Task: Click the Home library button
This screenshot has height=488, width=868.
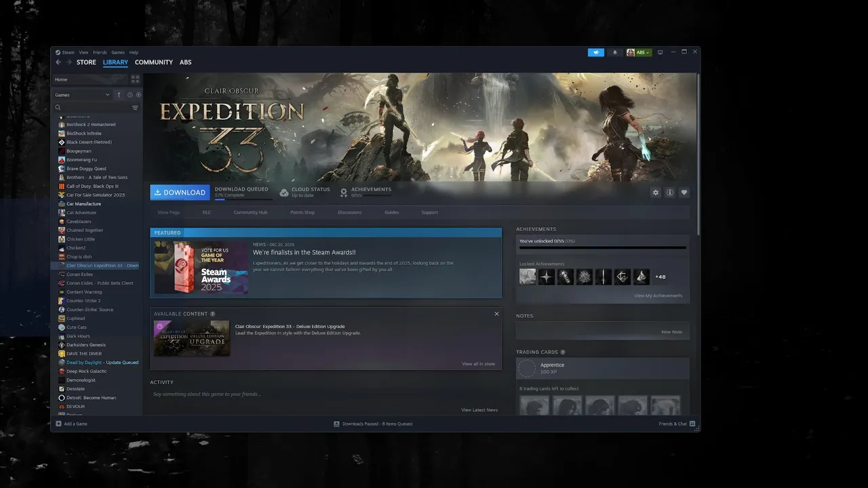Action: click(x=90, y=79)
